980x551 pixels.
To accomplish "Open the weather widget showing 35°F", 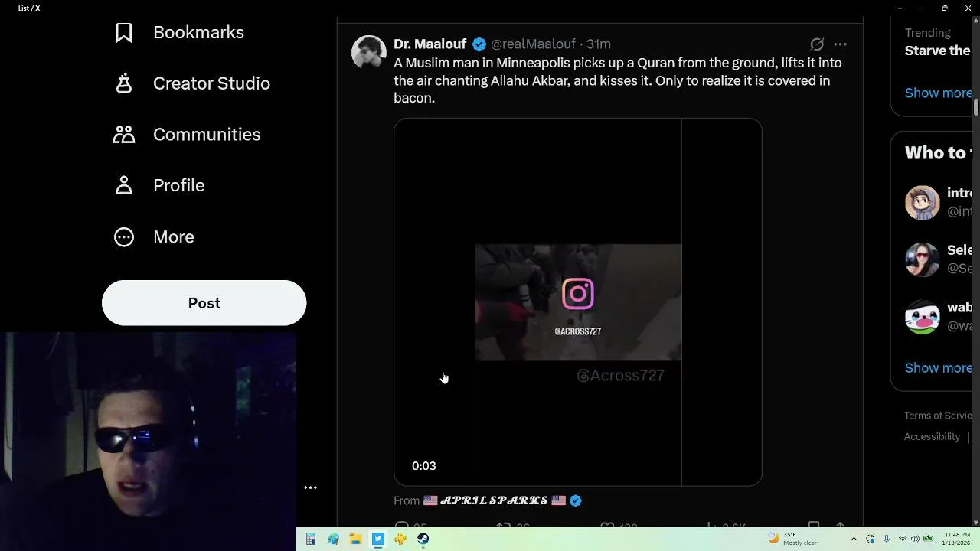I will pos(793,539).
